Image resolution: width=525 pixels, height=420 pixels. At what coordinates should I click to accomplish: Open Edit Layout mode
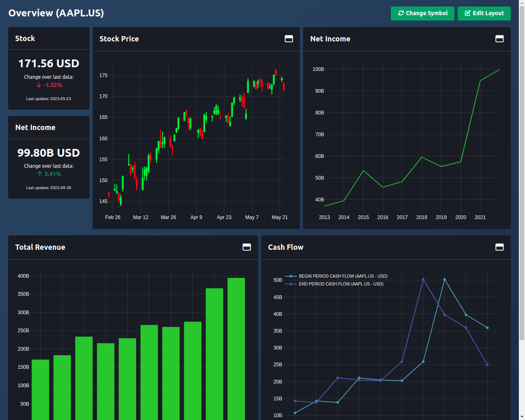click(x=484, y=13)
